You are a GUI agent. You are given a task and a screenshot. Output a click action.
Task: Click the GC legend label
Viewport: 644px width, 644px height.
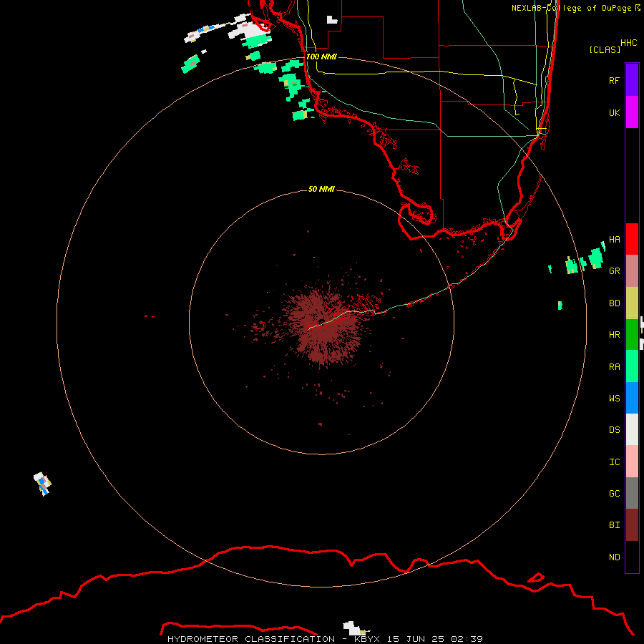click(614, 494)
